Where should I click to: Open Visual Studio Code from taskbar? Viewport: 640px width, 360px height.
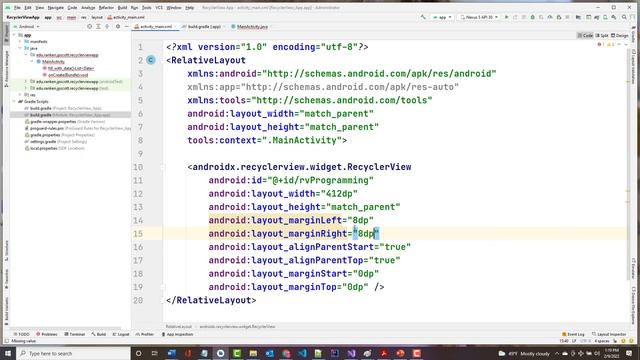click(x=302, y=353)
